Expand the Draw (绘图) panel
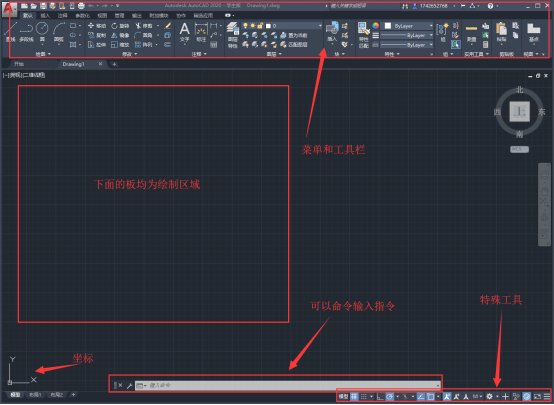The width and height of the screenshot is (554, 405). [43, 54]
